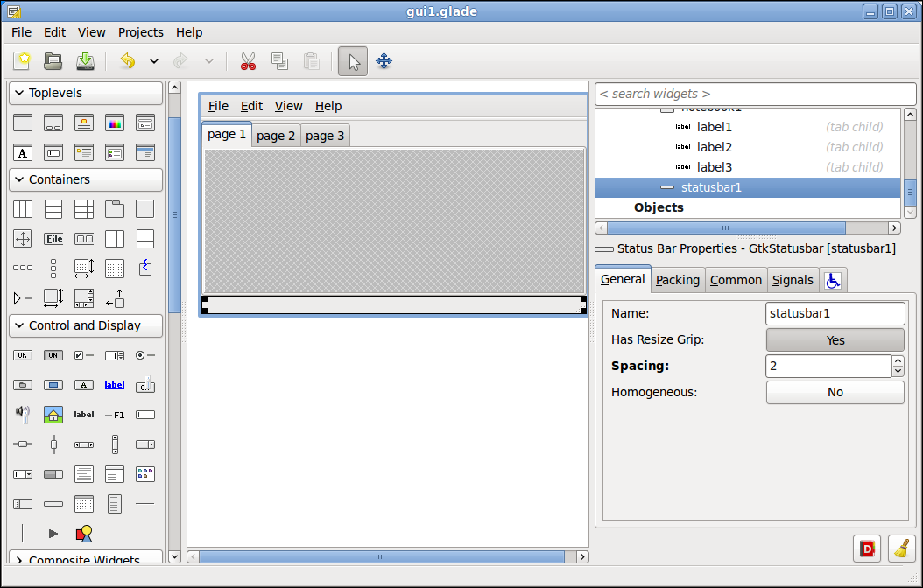Copy the selected widget using the toolbar icon
This screenshot has width=923, height=588.
pyautogui.click(x=279, y=61)
